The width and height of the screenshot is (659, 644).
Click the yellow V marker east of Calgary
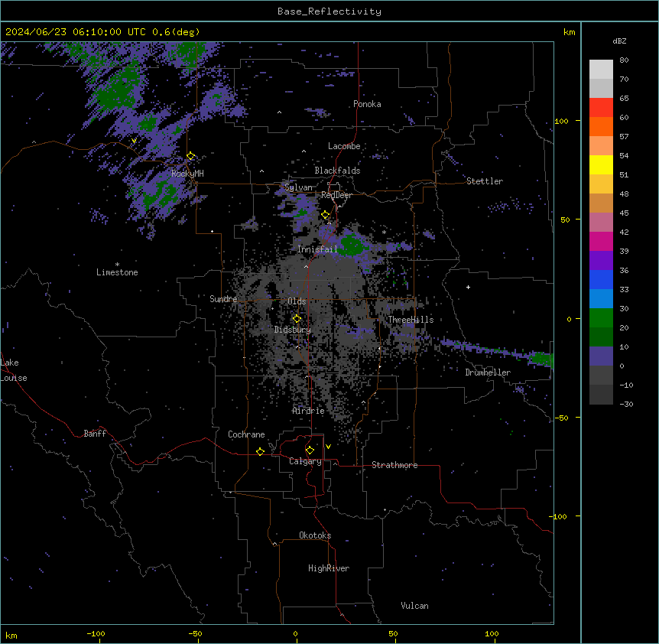[x=328, y=447]
